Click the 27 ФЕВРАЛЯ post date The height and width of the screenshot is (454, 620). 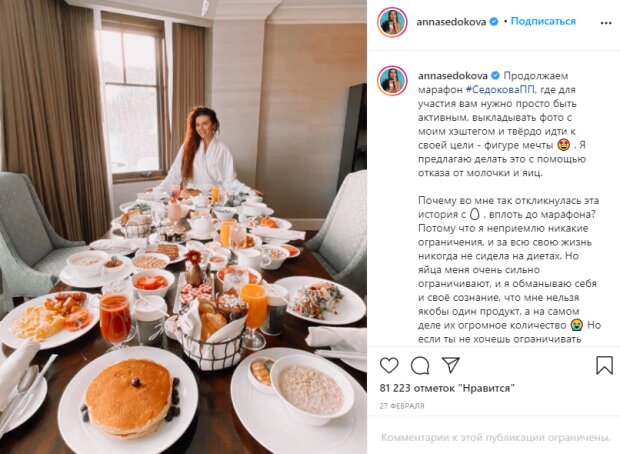pos(402,406)
